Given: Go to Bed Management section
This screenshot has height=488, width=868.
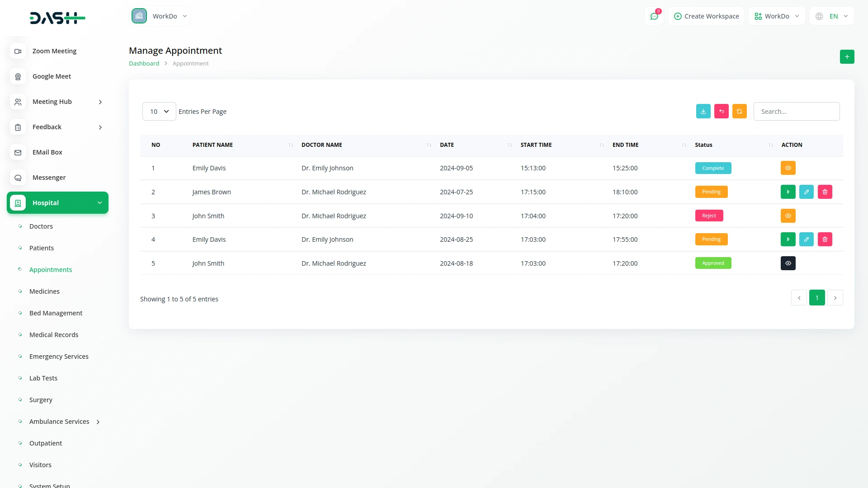Looking at the screenshot, I should [x=56, y=313].
